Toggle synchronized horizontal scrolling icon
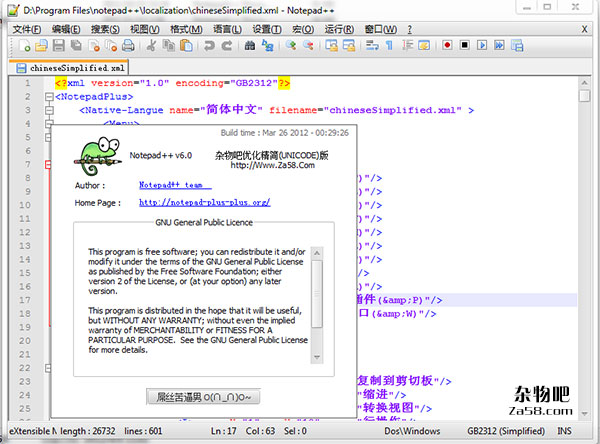Image resolution: width=600 pixels, height=444 pixels. click(x=349, y=46)
